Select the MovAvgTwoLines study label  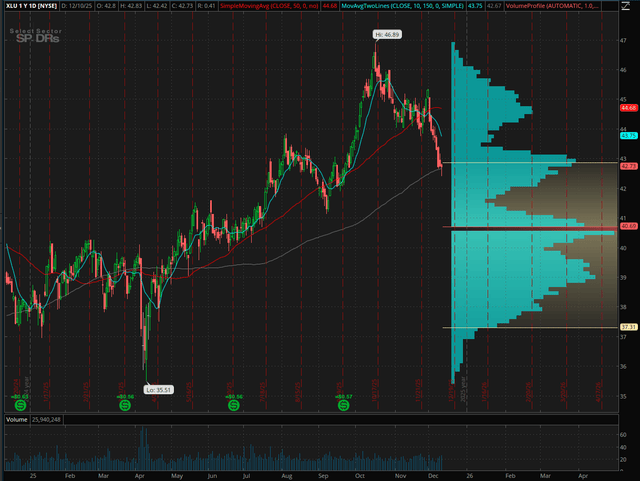click(402, 6)
